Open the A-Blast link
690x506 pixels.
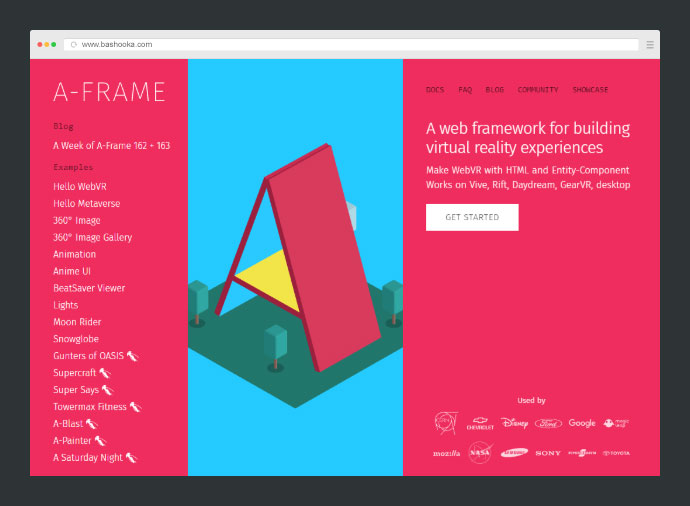pos(68,424)
